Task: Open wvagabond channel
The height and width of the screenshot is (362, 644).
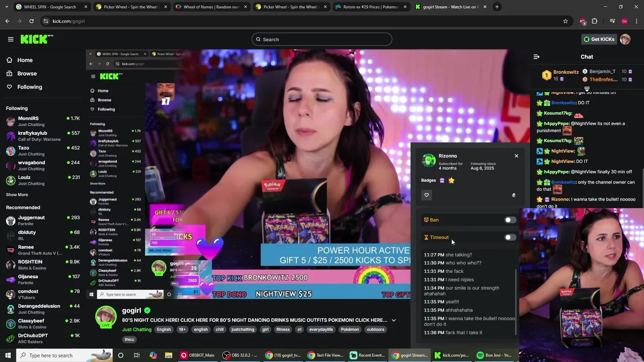Action: coord(43,165)
